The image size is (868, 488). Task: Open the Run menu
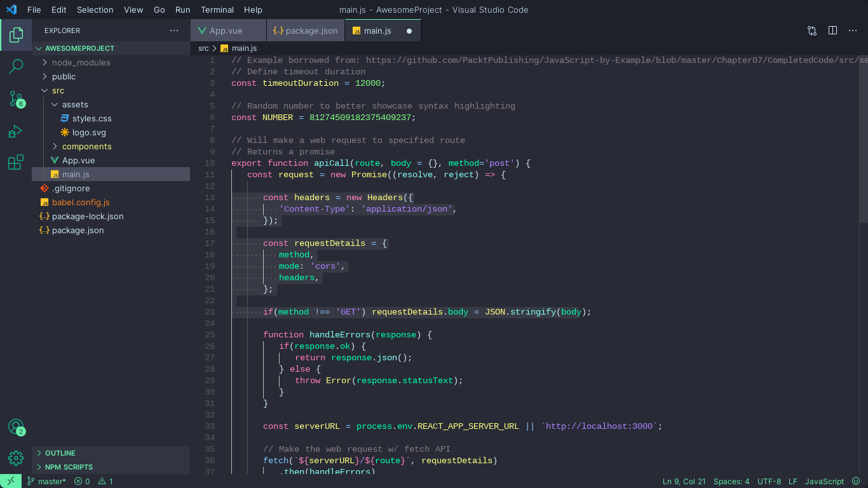click(183, 10)
